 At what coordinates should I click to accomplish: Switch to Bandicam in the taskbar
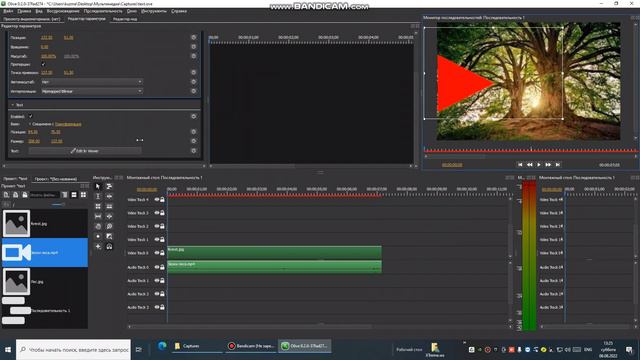[251, 346]
